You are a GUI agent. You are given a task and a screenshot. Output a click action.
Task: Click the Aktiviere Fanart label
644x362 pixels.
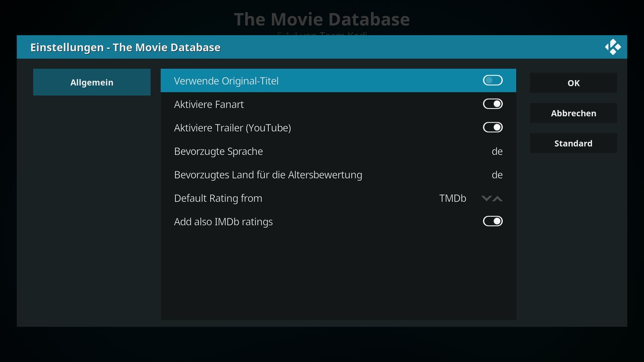pyautogui.click(x=209, y=105)
